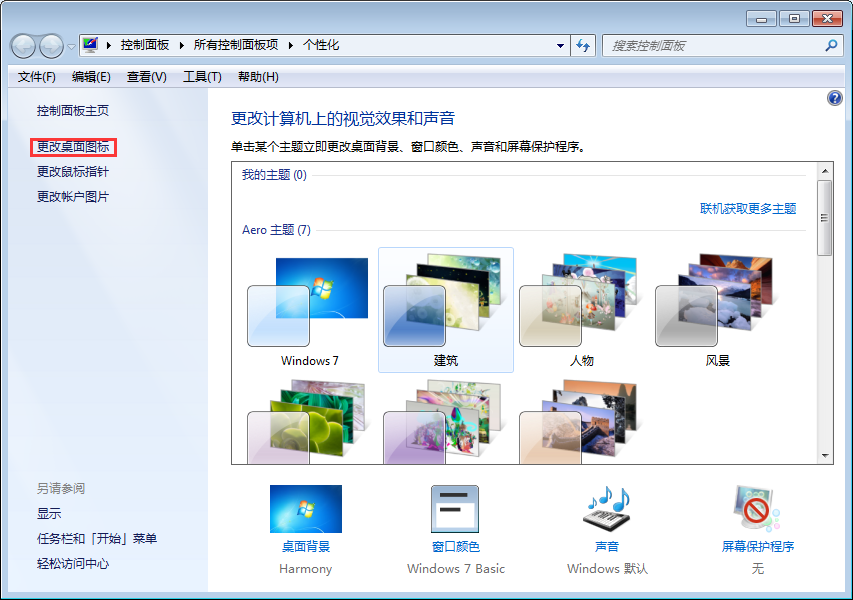The height and width of the screenshot is (600, 853).
Task: Click the 屏幕保护程序 icon
Action: (x=757, y=509)
